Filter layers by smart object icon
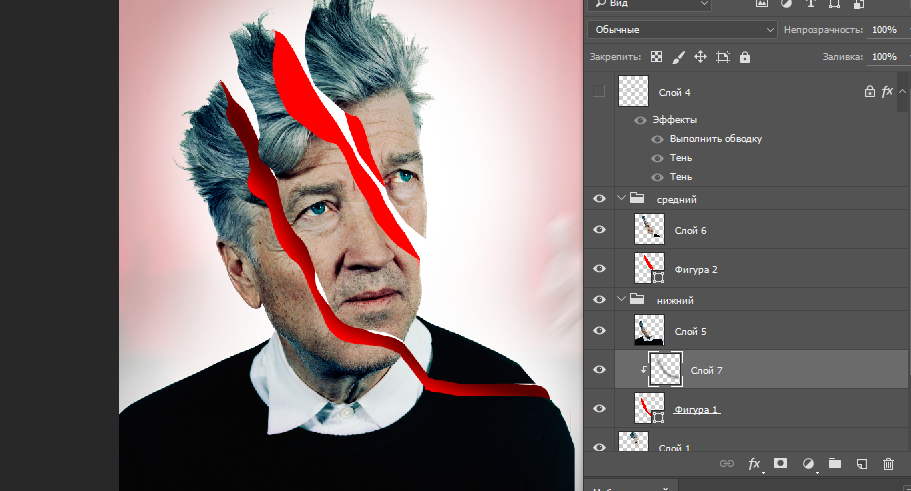The image size is (911, 491). click(x=858, y=3)
